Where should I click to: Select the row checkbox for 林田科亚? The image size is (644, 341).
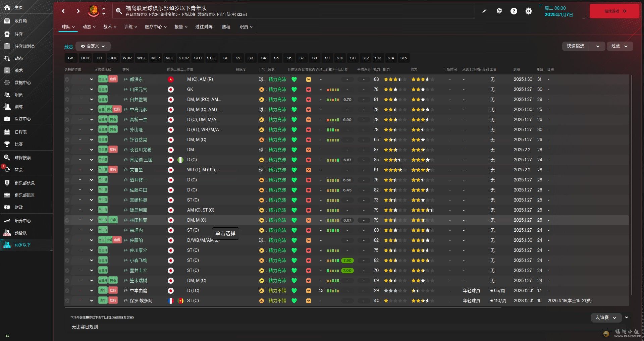pos(67,220)
